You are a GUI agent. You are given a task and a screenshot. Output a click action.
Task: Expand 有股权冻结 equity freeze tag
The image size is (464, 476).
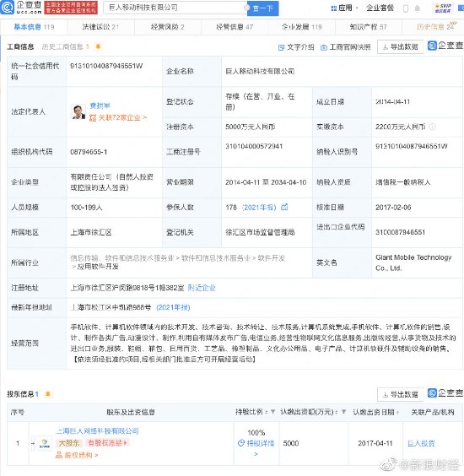point(107,443)
